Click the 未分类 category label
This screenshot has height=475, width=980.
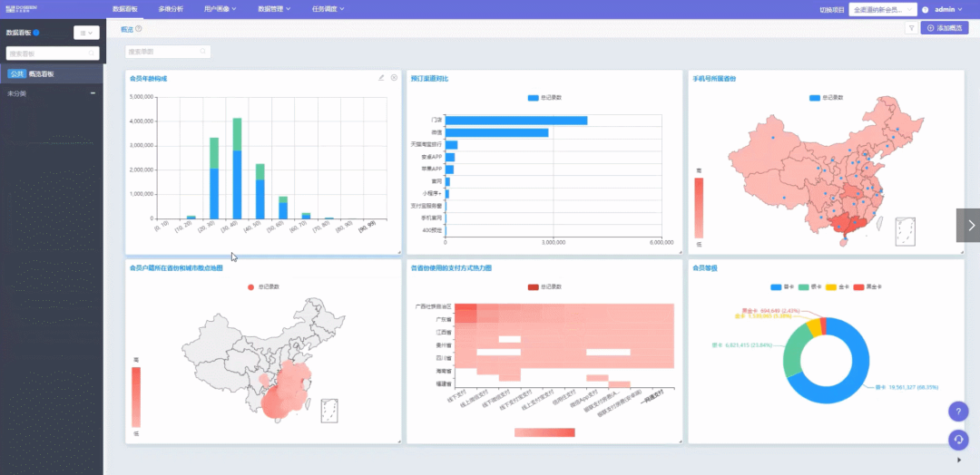(17, 93)
